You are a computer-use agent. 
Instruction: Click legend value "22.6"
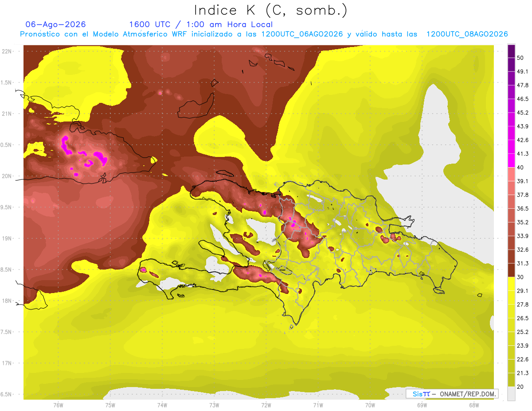[x=523, y=359]
